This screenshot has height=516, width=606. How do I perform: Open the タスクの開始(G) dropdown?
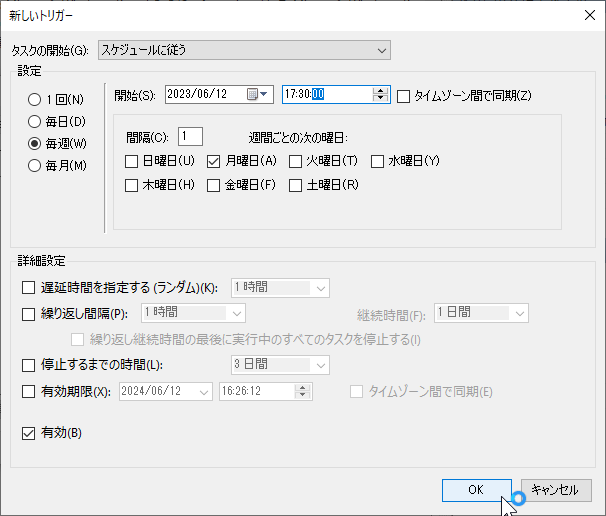tap(244, 50)
